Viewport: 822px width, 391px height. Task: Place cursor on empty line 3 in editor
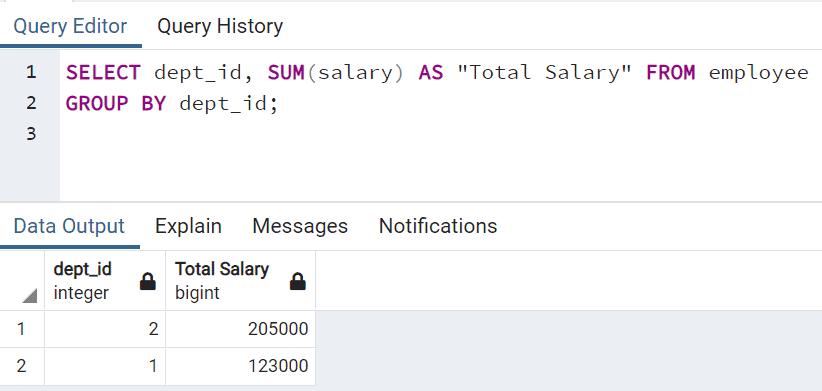click(x=440, y=134)
